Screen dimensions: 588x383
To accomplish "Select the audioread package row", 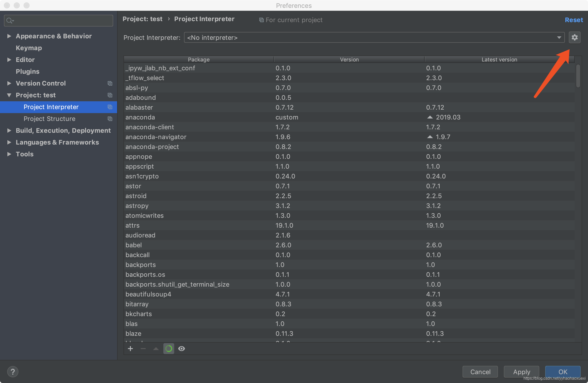I will pos(349,235).
